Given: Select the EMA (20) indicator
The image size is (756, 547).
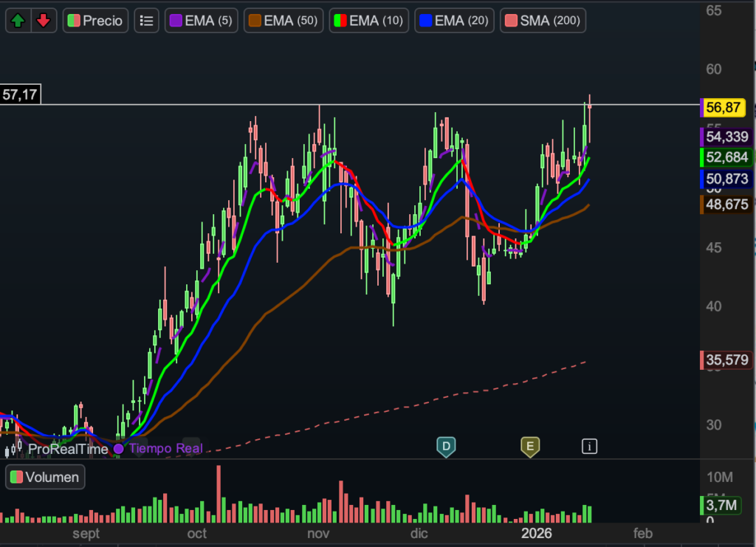Looking at the screenshot, I should click(x=453, y=21).
